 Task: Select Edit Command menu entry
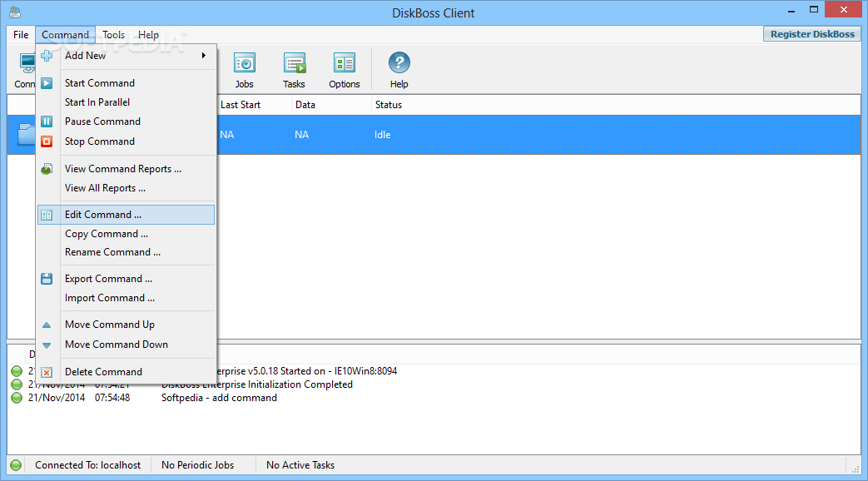point(126,215)
